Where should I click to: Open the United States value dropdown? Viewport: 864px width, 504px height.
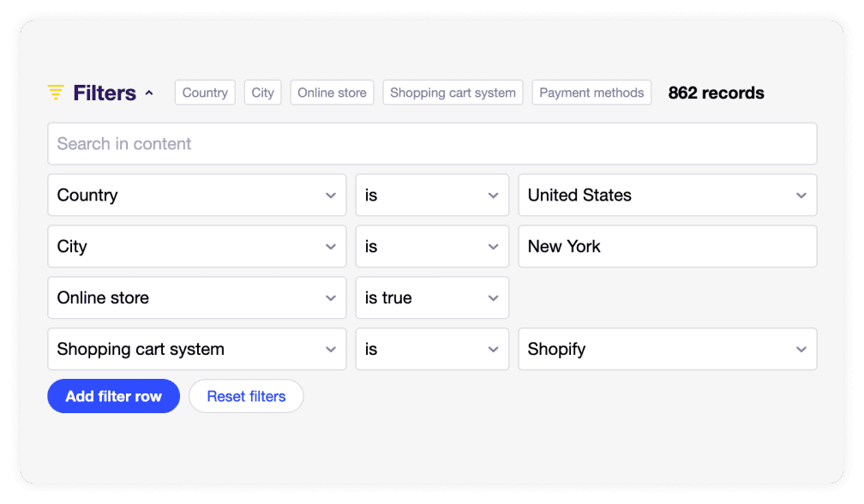[x=667, y=195]
